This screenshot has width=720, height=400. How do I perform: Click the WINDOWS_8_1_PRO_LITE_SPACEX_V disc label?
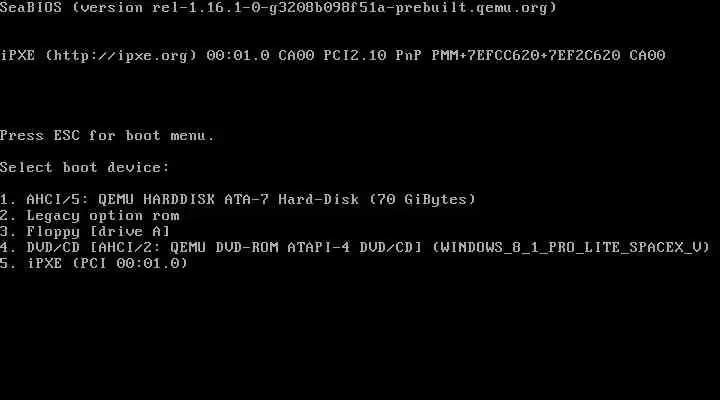pos(571,248)
